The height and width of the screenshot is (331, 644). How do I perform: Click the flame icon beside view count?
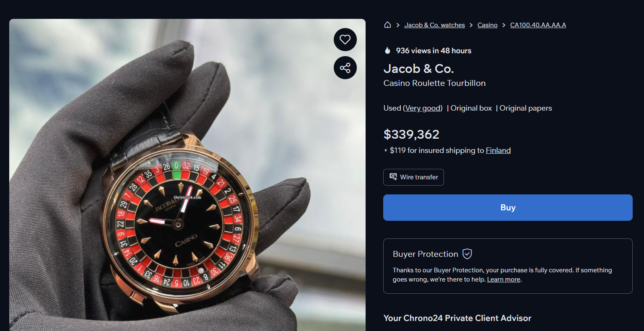(387, 51)
